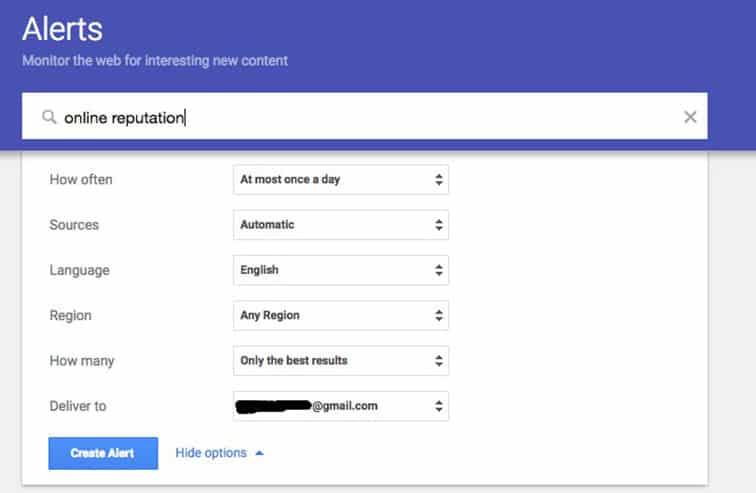Click the 'Sources' label
This screenshot has height=493, width=756.
point(74,225)
